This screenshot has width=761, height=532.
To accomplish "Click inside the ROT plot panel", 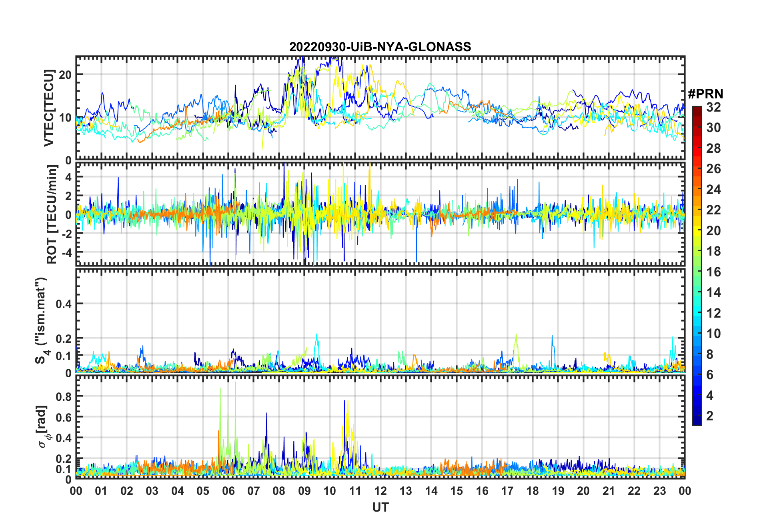I will point(380,214).
